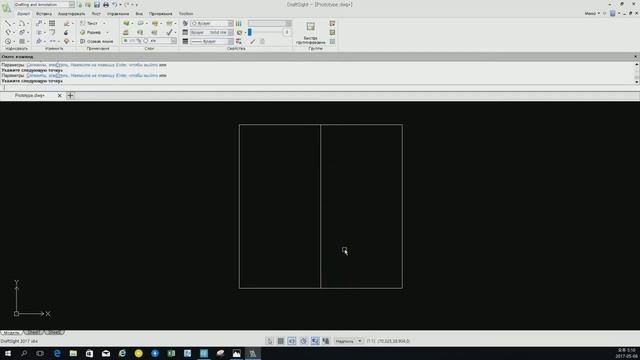This screenshot has width=640, height=360.
Task: Click the top red group icon beside Quick Group
Action: coord(332,23)
